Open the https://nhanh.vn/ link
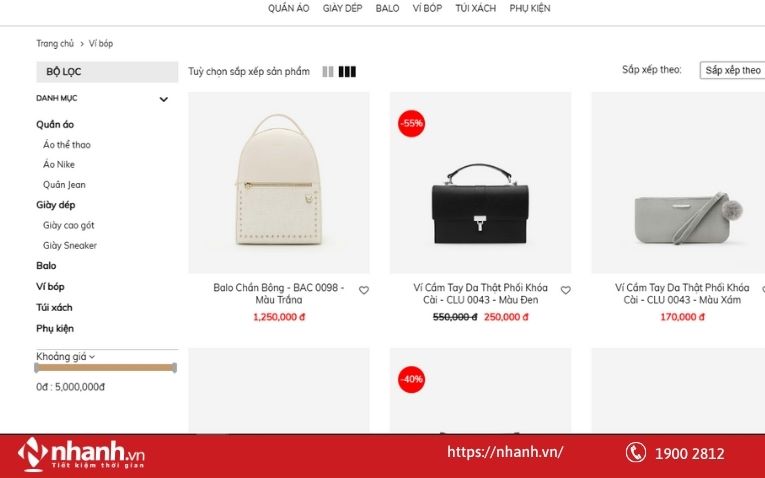 pyautogui.click(x=505, y=452)
